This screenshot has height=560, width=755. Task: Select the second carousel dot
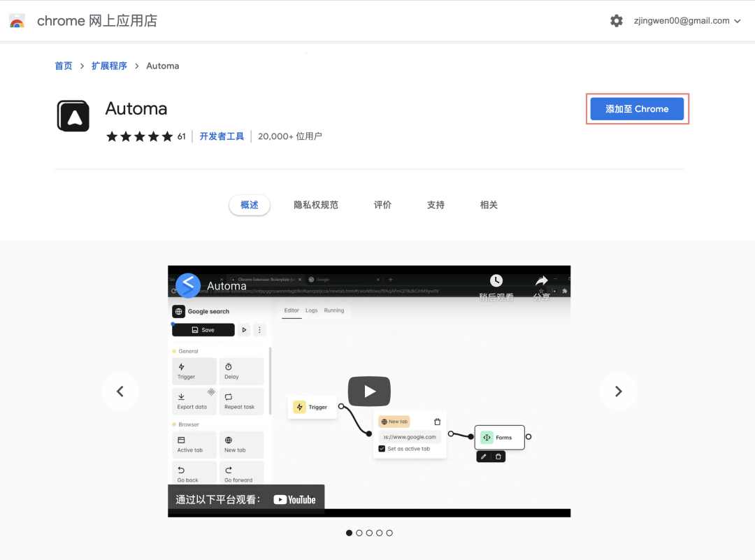pyautogui.click(x=359, y=533)
